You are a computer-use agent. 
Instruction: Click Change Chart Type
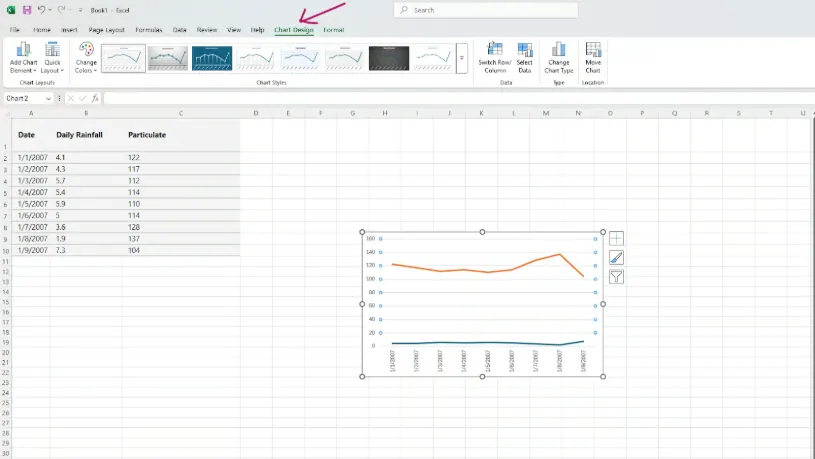[x=559, y=58]
